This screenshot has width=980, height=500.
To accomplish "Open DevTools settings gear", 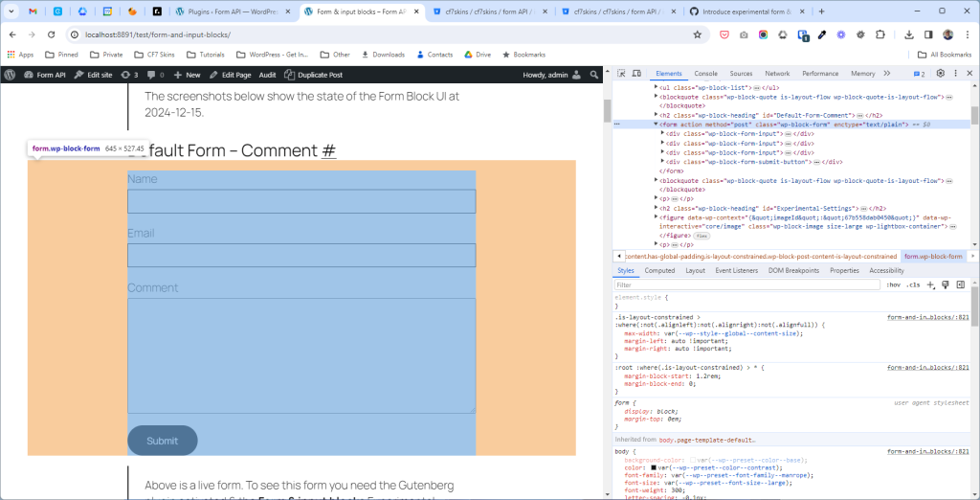I will tap(940, 74).
